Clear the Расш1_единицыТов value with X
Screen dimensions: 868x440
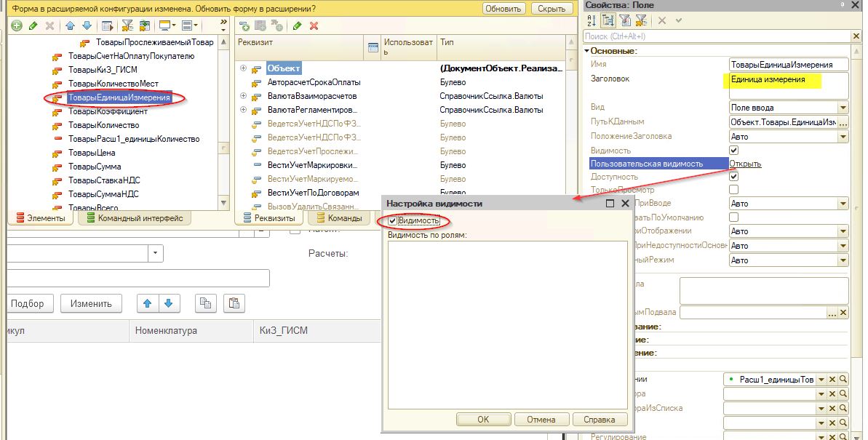point(832,379)
